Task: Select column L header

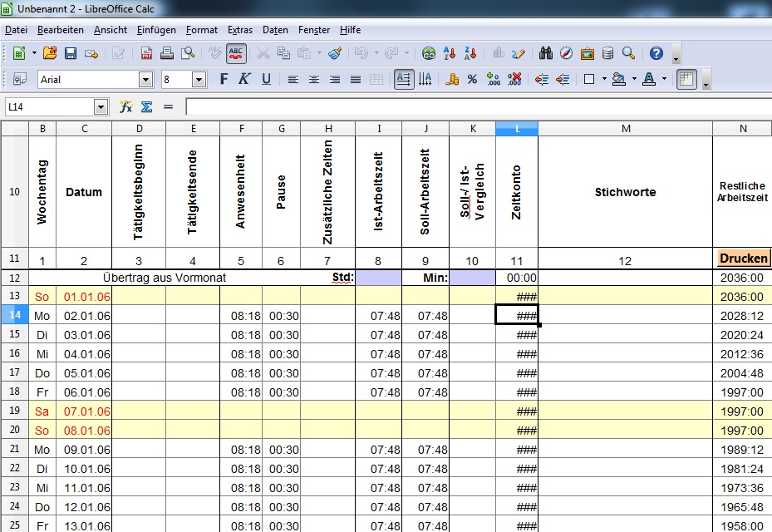Action: point(517,129)
